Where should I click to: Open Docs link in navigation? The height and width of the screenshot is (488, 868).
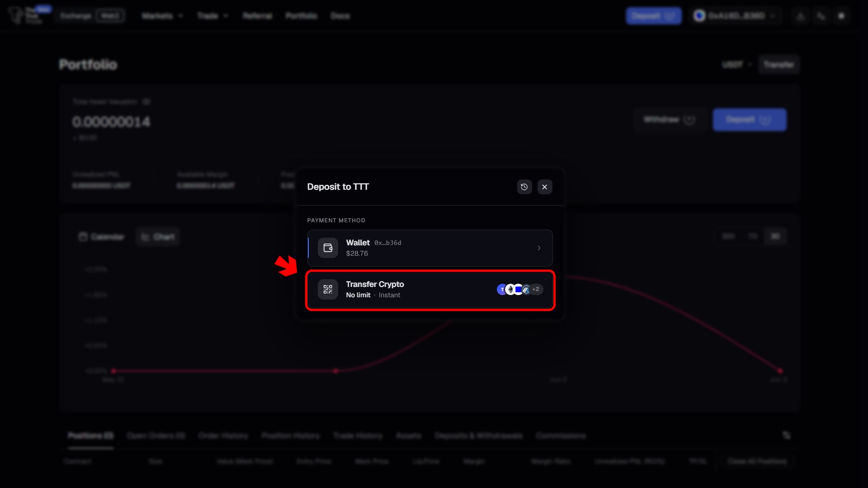click(340, 16)
